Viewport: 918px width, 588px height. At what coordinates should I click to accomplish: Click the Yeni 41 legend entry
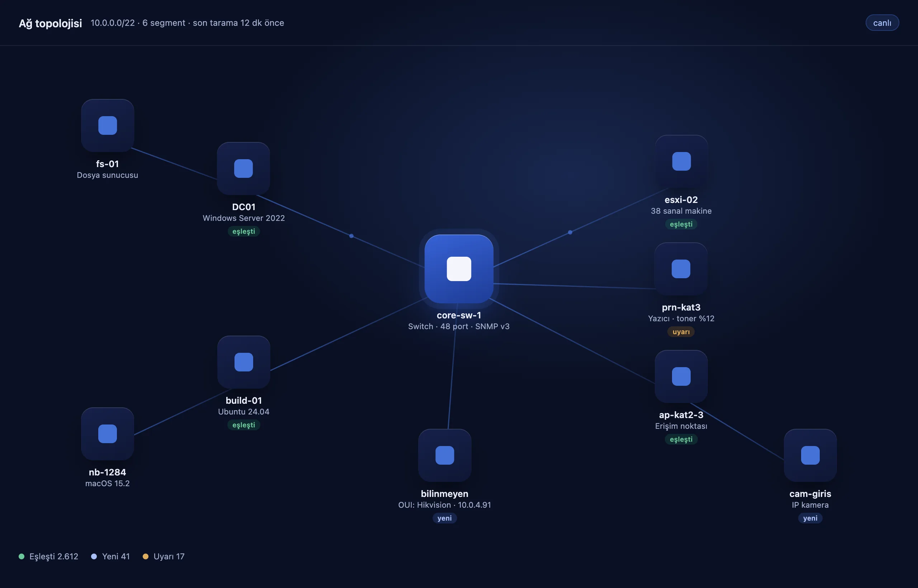point(110,556)
